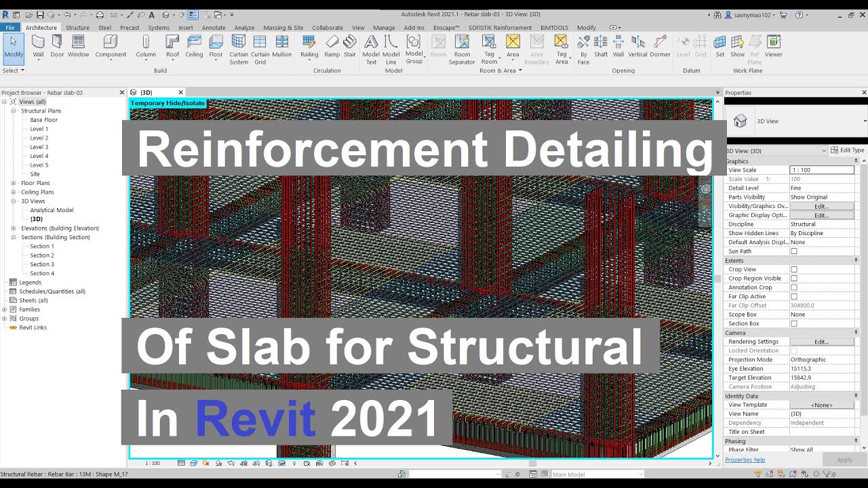Click Edit for Graphic Display Options
The width and height of the screenshot is (868, 488).
coord(821,215)
